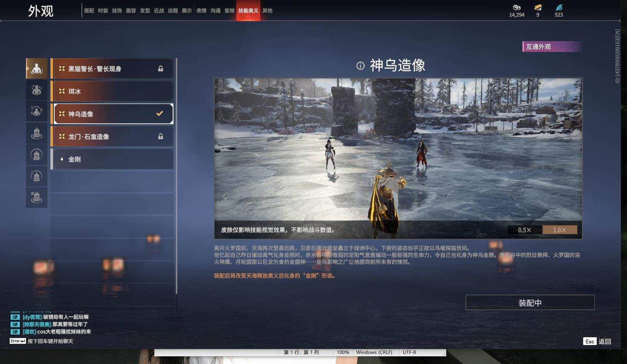
Task: Click lock icon on 黑猫警长·警长现身 row
Action: point(161,69)
